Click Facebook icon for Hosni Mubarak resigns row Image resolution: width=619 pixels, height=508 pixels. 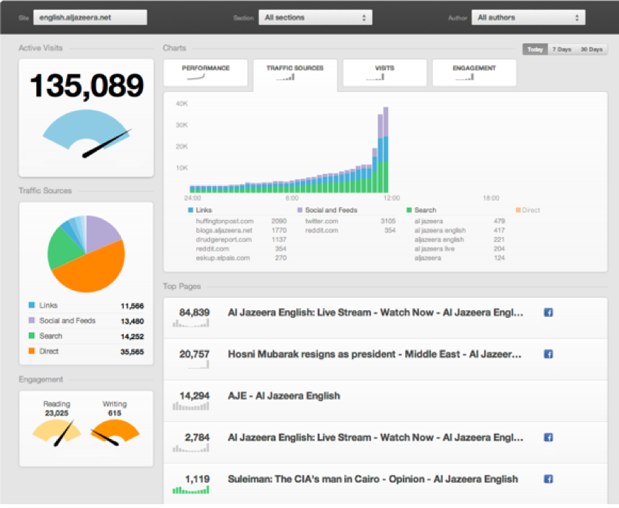(548, 354)
